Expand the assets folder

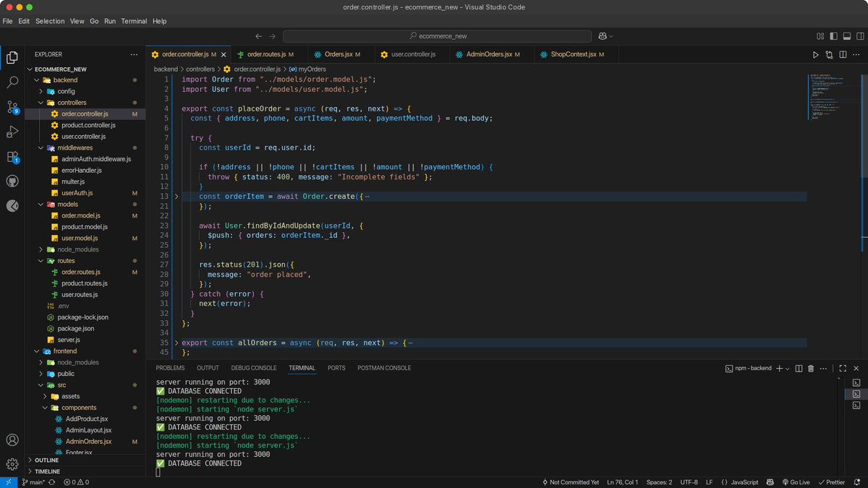click(x=85, y=396)
